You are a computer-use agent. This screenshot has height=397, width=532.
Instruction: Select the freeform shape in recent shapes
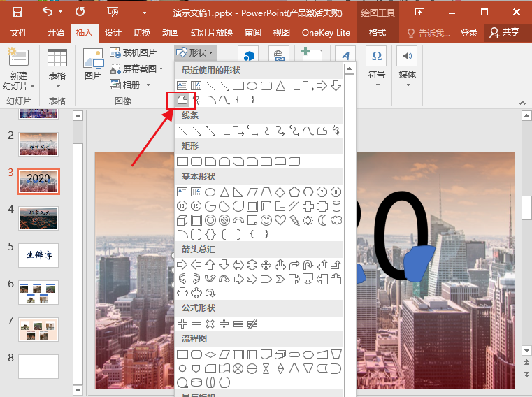click(182, 100)
